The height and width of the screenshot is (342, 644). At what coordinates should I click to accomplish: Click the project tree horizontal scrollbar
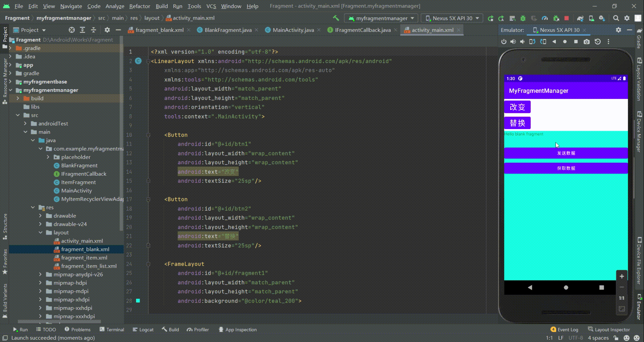pyautogui.click(x=59, y=322)
